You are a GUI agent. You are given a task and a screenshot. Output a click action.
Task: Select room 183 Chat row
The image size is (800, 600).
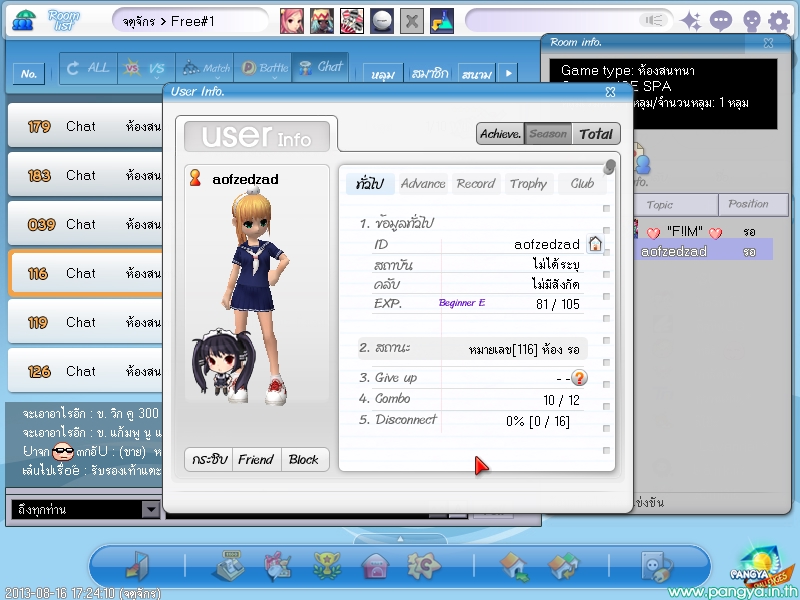[86, 175]
